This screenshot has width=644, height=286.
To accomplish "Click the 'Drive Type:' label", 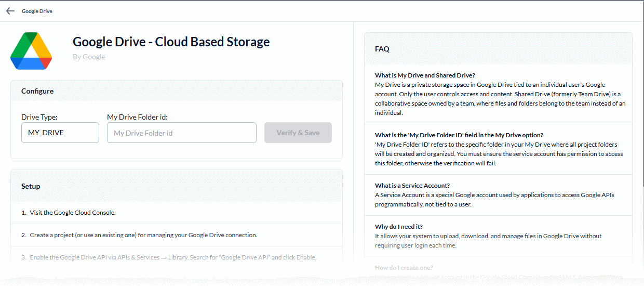I will (x=39, y=117).
